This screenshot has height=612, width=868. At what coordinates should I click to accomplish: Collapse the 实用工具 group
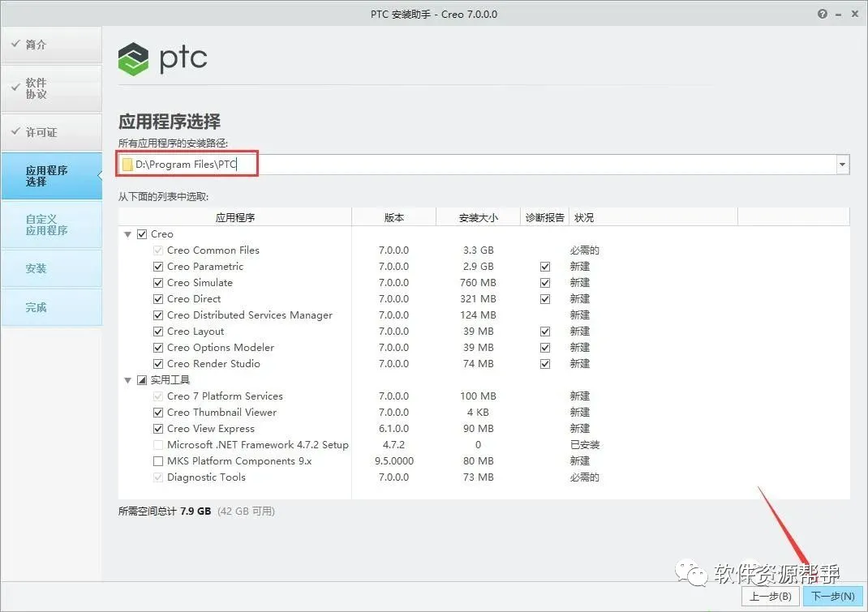(128, 380)
